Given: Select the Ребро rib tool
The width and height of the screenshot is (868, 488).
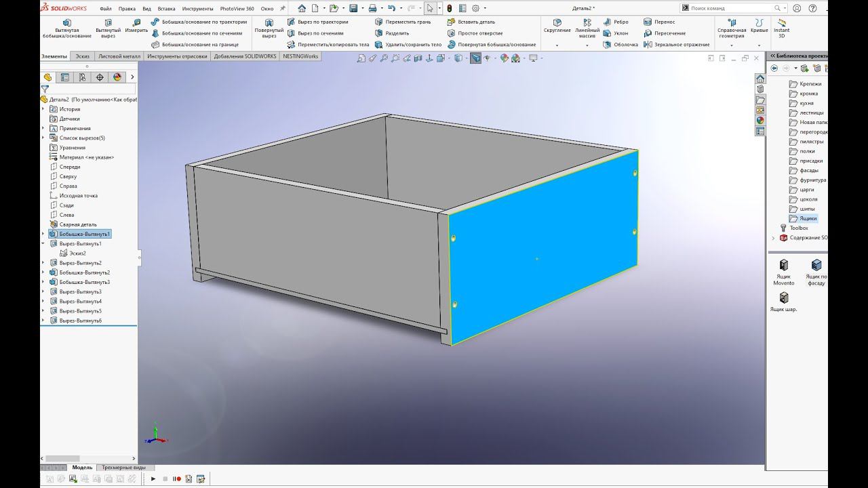Looking at the screenshot, I should pyautogui.click(x=616, y=22).
